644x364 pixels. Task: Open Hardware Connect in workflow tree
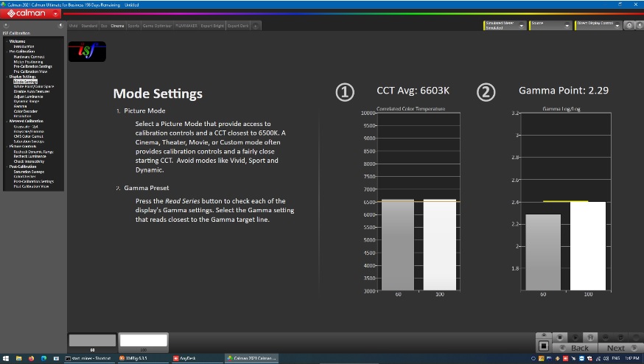[x=29, y=56]
